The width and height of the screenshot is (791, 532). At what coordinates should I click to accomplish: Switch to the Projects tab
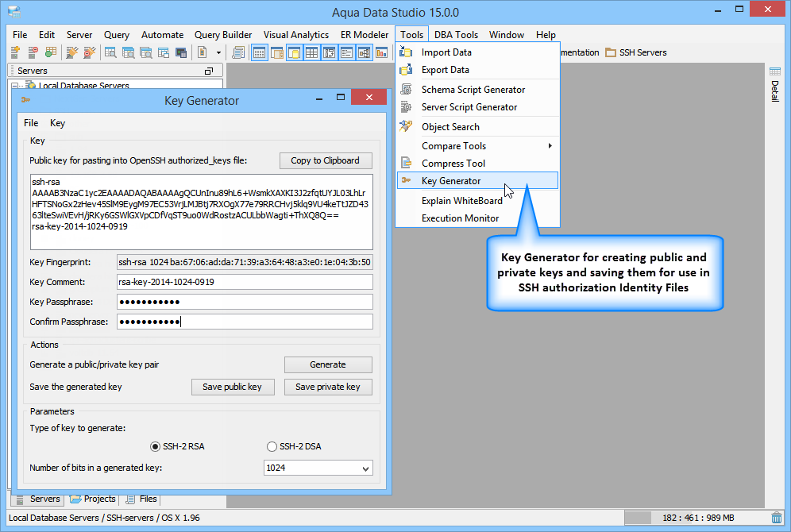click(93, 499)
